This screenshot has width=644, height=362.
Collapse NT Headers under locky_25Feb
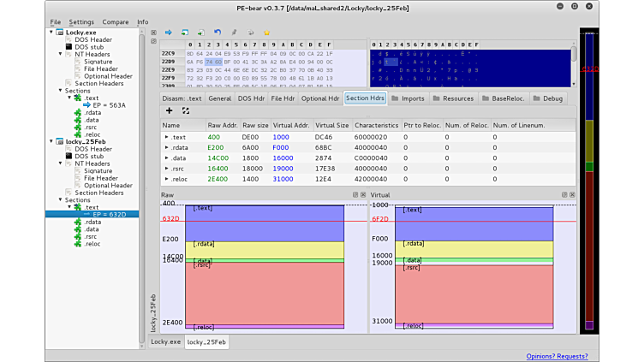point(60,163)
